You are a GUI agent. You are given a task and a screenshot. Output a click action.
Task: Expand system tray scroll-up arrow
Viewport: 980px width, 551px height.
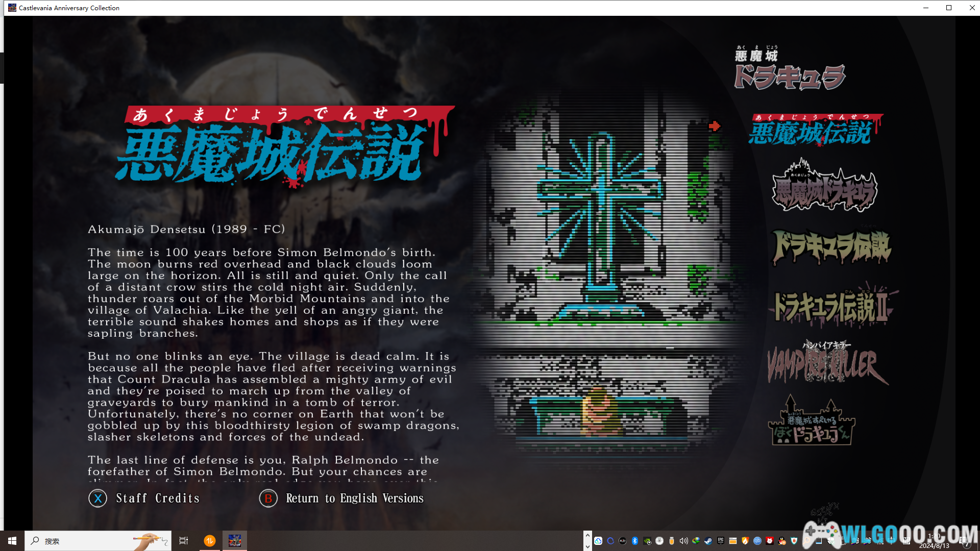click(587, 535)
